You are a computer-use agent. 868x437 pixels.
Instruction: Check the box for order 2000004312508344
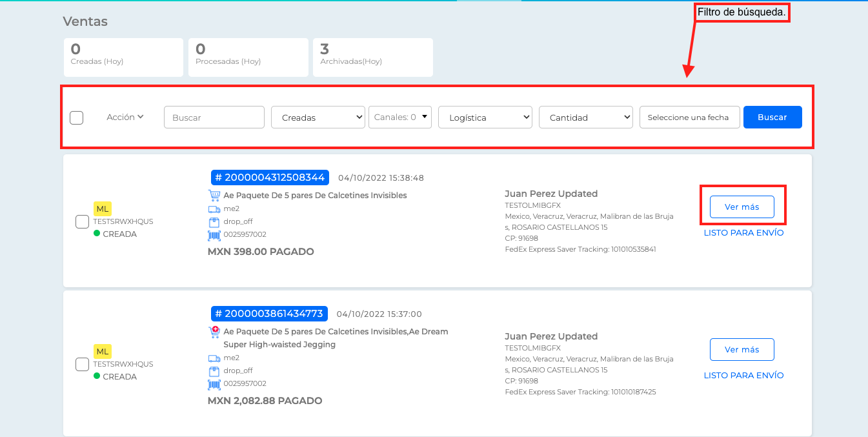pos(82,222)
